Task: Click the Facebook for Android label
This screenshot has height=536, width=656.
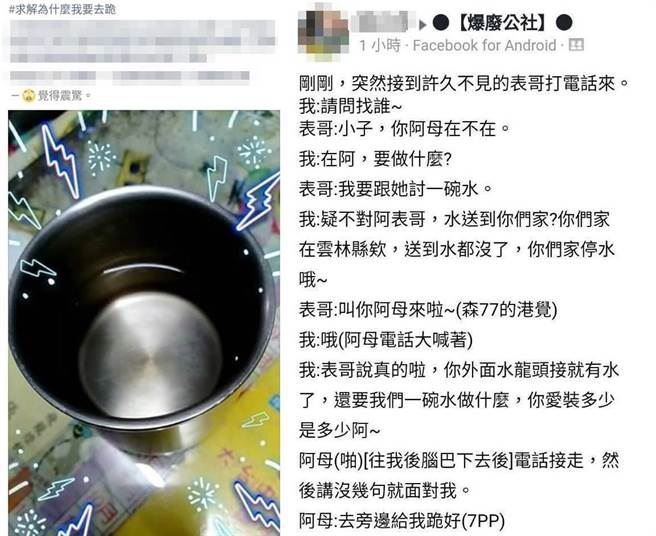Action: [484, 46]
